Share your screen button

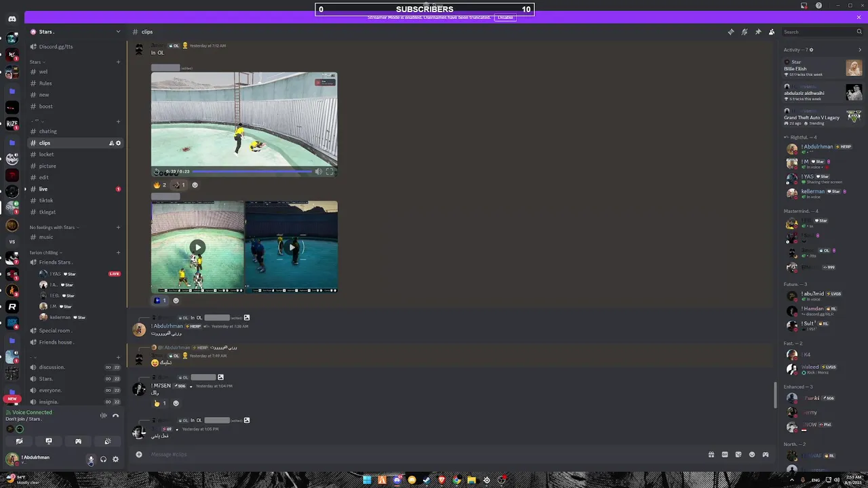(49, 441)
